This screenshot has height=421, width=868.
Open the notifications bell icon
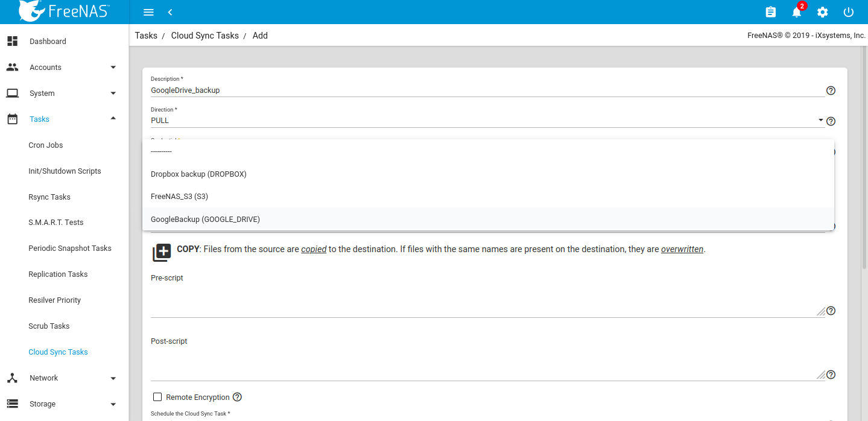pos(797,12)
